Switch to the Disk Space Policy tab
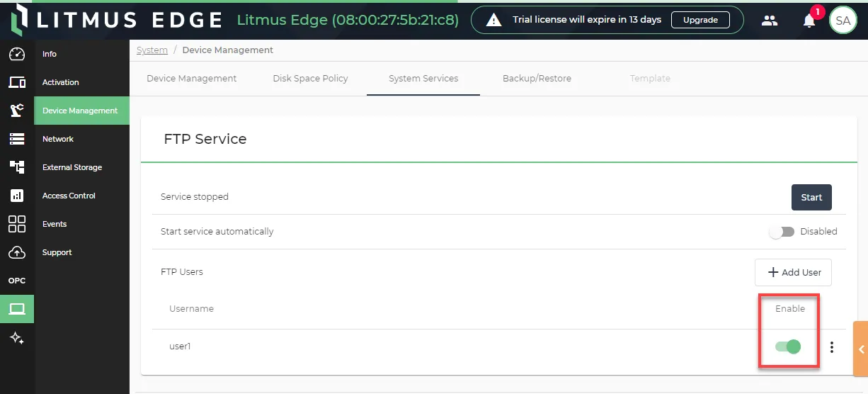This screenshot has height=394, width=868. (310, 79)
